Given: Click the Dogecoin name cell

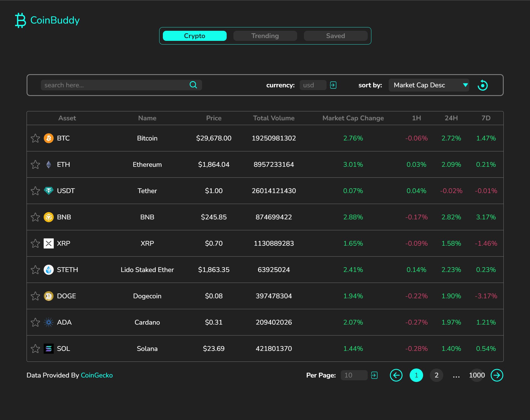Looking at the screenshot, I should [x=147, y=296].
